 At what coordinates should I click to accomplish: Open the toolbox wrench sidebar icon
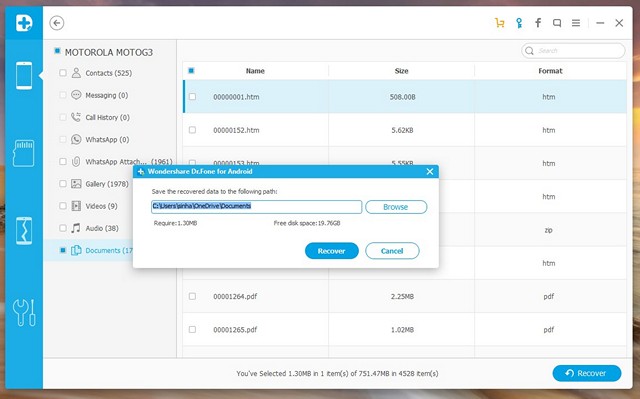pyautogui.click(x=24, y=313)
